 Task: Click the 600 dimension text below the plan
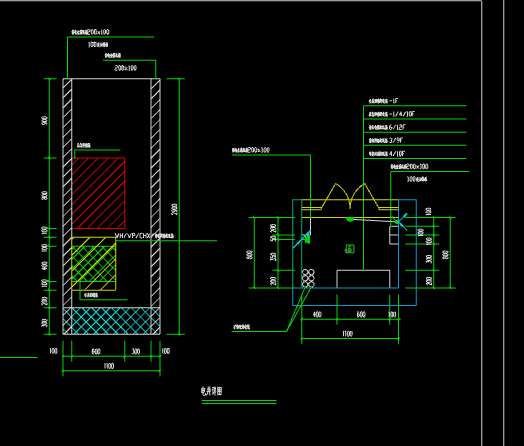[361, 314]
